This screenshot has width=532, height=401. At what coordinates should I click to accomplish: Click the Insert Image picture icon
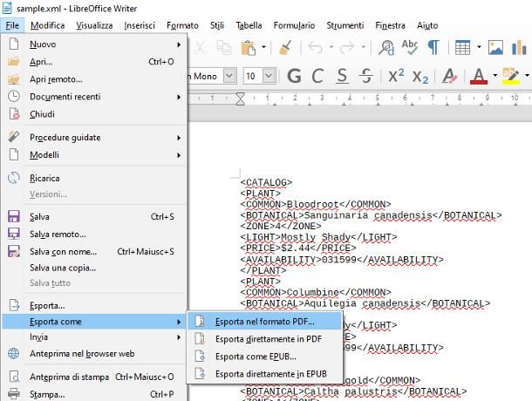[x=495, y=47]
